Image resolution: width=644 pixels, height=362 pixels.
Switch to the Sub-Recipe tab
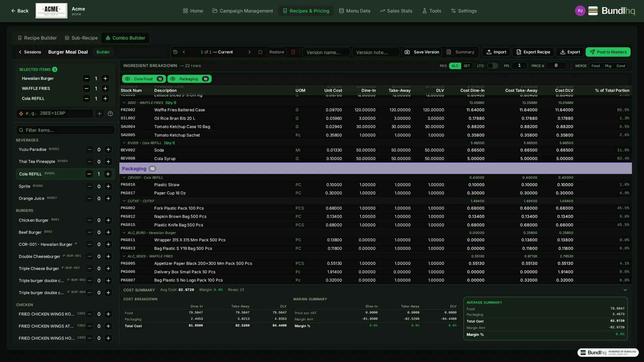pos(81,38)
